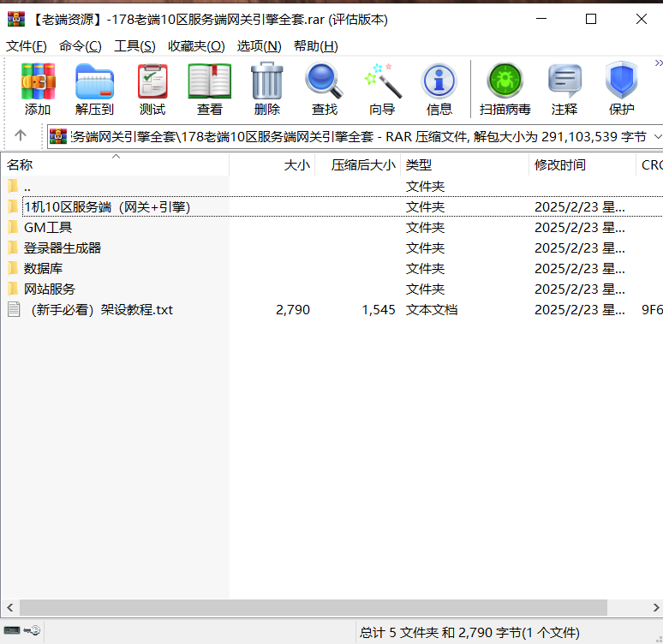Click the text document icon of 架设教程.txt
Image resolution: width=663 pixels, height=644 pixels.
click(14, 309)
